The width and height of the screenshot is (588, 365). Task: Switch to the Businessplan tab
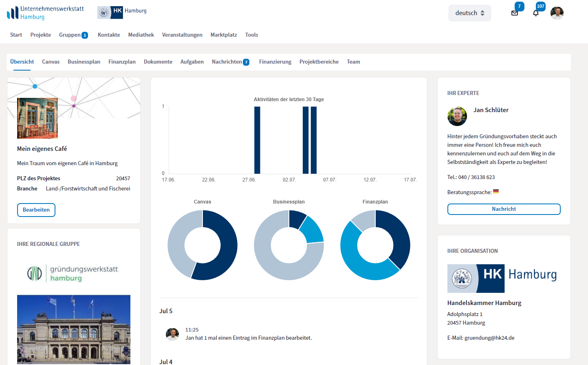[84, 62]
